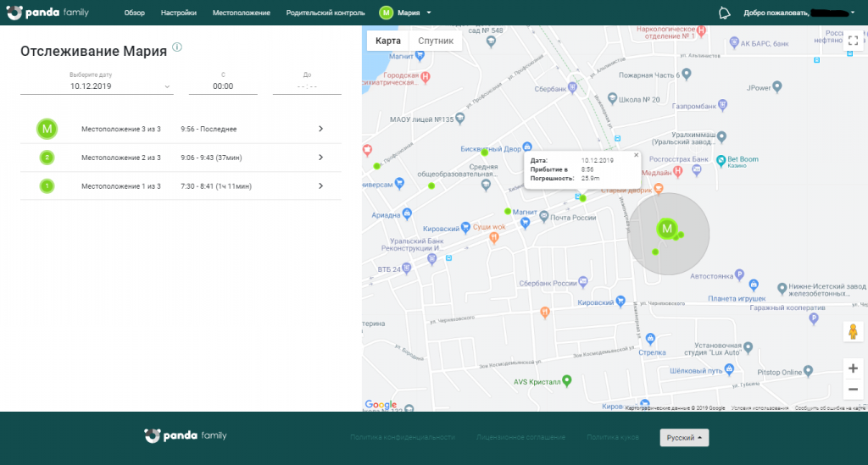Click the info icon beside Отслеживание Мария
Viewport: 868px width, 465px height.
coord(177,47)
